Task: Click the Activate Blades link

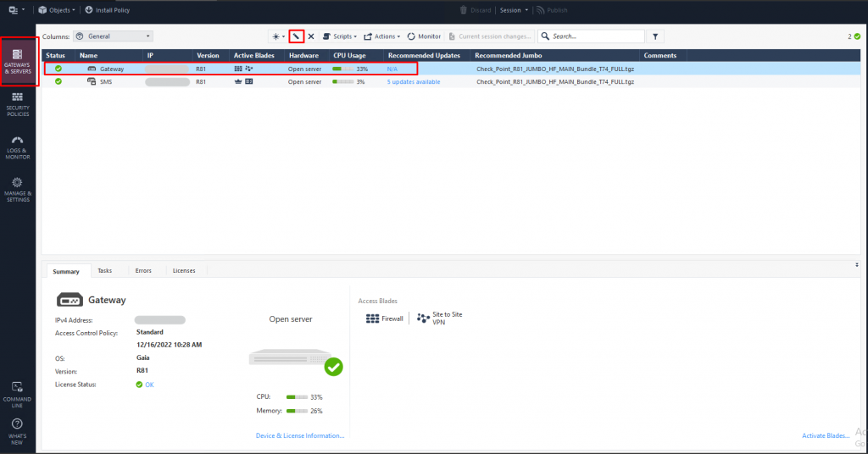Action: click(x=826, y=435)
